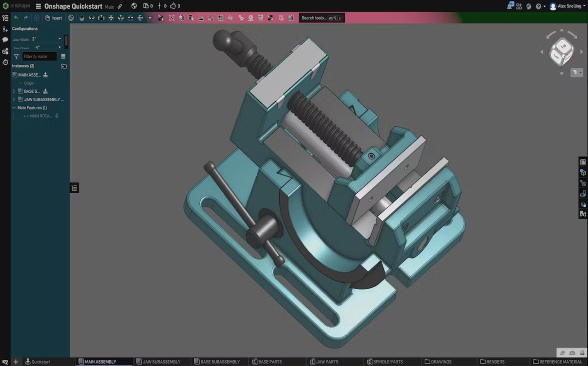The width and height of the screenshot is (588, 366).
Task: Toggle the feature list icon at far left
Action: (5, 18)
